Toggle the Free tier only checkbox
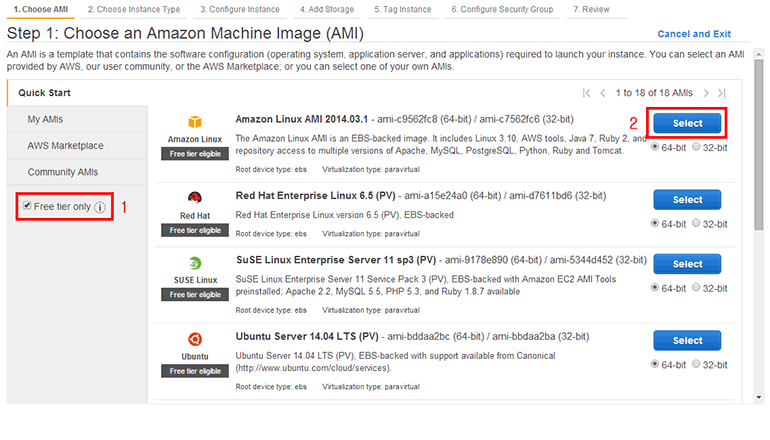Viewport: 770px width, 440px height. (27, 206)
